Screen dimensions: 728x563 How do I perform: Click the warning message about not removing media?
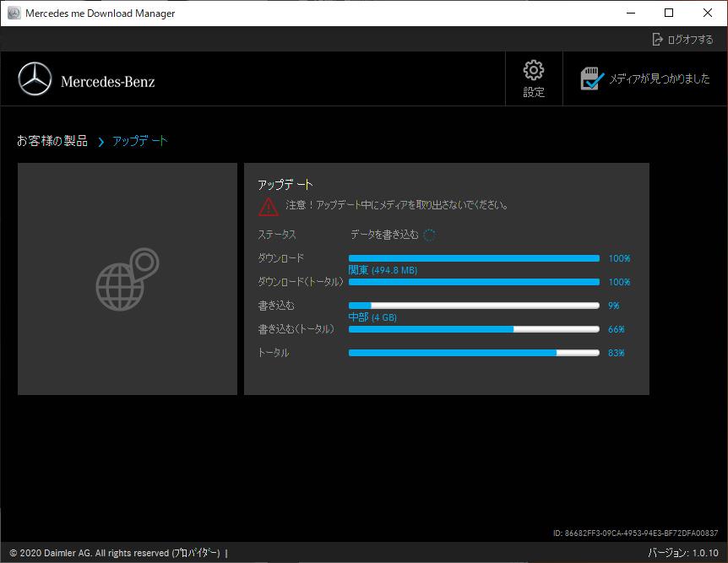pyautogui.click(x=397, y=204)
